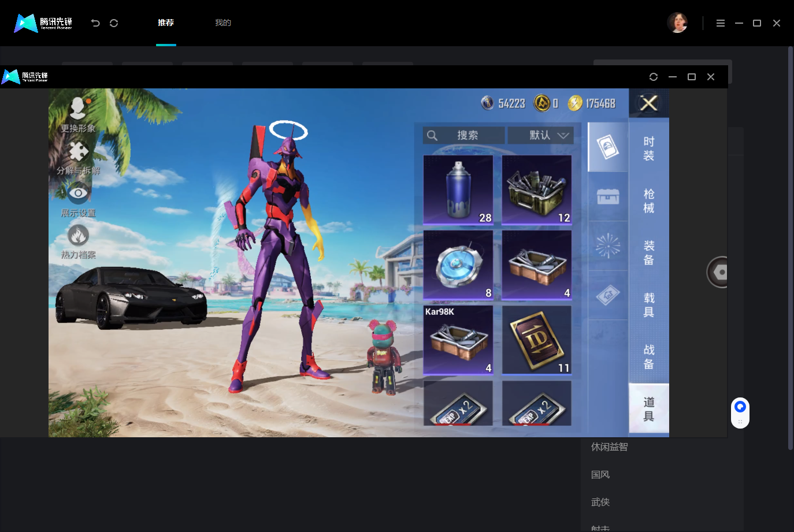Select the blue disc item with 8
794x532 pixels.
point(458,265)
